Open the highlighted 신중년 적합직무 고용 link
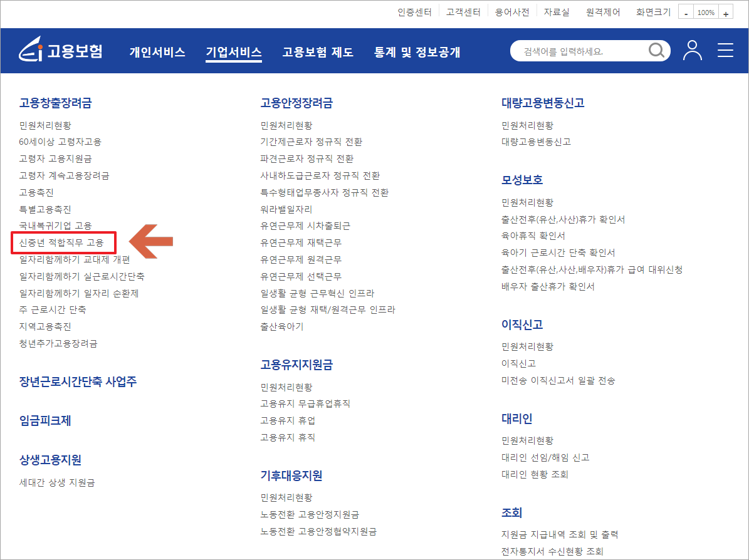This screenshot has height=560, width=749. coord(63,242)
